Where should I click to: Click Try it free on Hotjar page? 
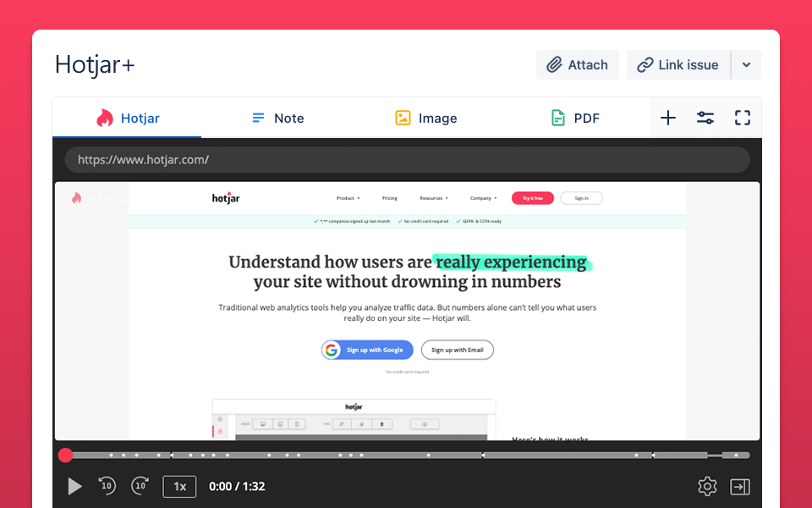[x=533, y=198]
